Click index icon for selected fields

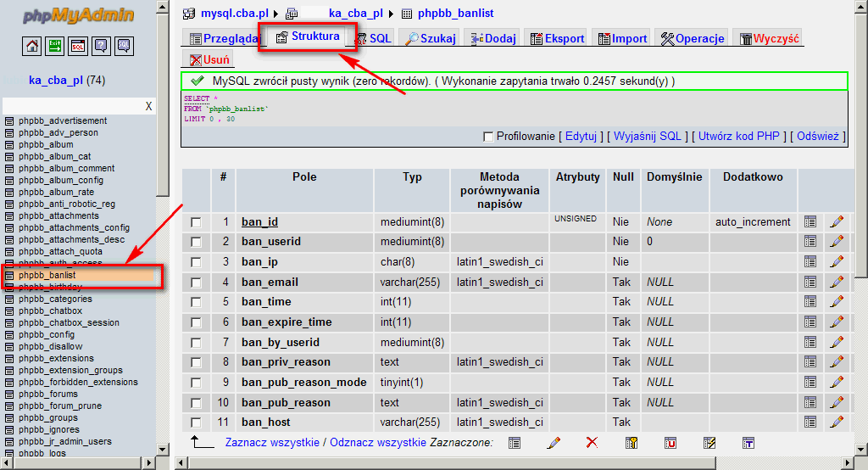pos(709,443)
